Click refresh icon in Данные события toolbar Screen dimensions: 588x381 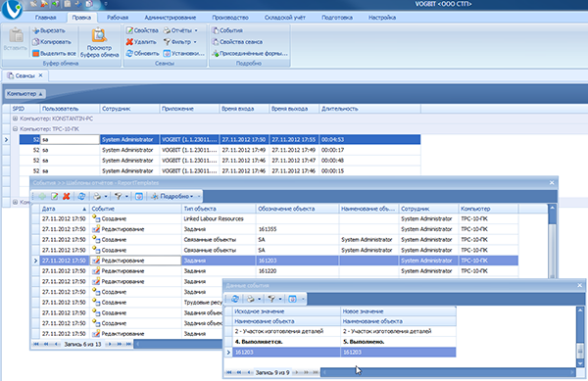(x=235, y=299)
